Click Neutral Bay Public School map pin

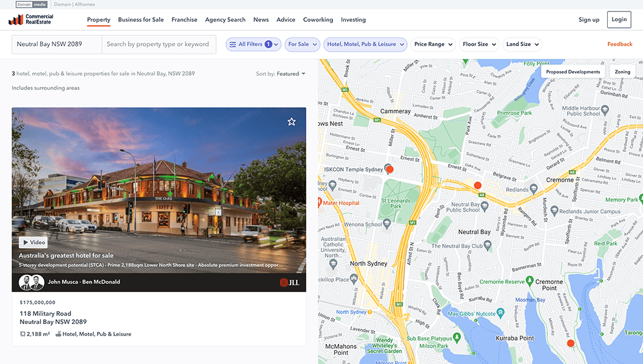pos(485,206)
